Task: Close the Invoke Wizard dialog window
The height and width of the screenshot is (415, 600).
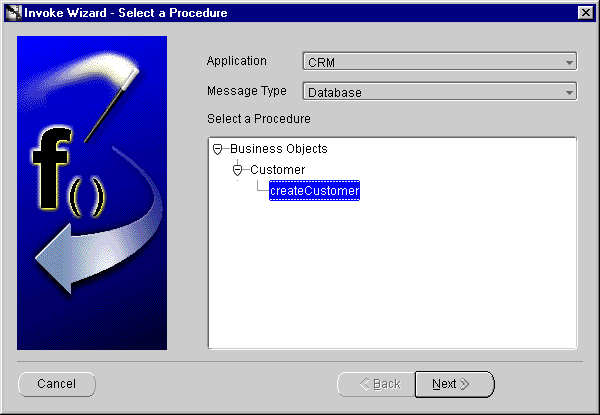Action: coord(585,13)
